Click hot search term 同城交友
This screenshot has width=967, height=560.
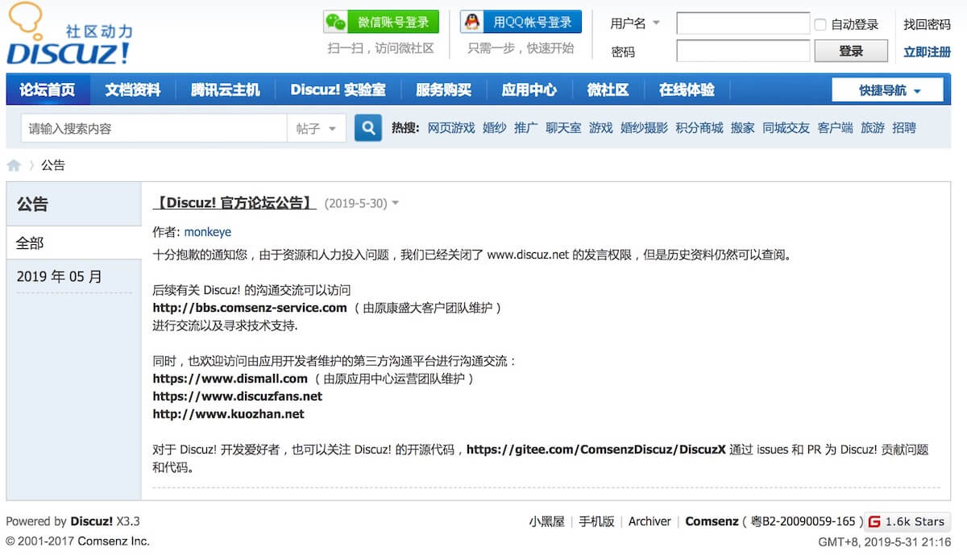point(786,128)
